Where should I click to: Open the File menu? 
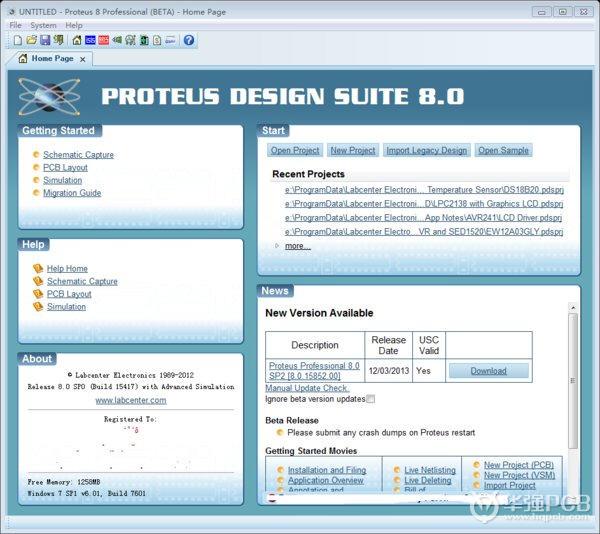click(15, 25)
